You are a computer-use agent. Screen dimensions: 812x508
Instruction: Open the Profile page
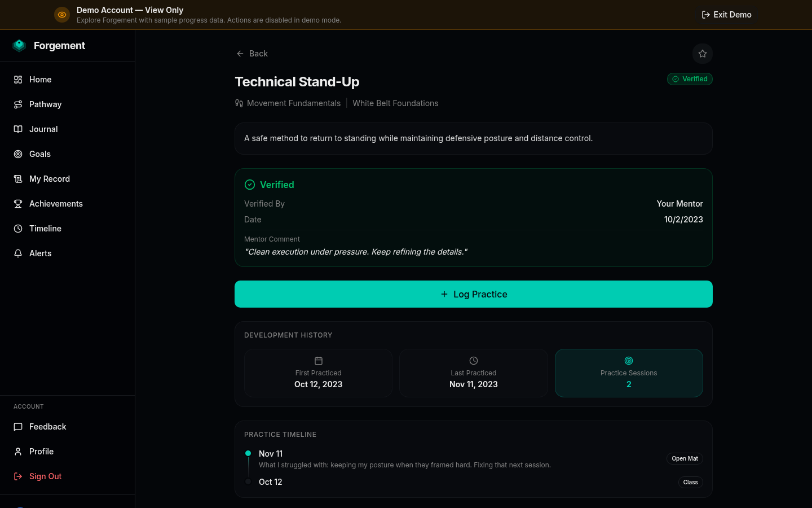coord(68,452)
